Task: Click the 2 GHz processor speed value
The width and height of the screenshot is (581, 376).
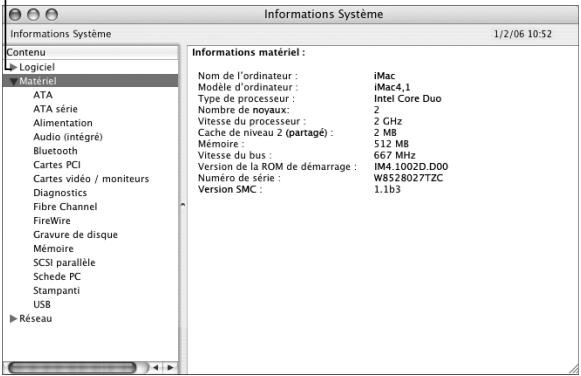Action: [388, 122]
